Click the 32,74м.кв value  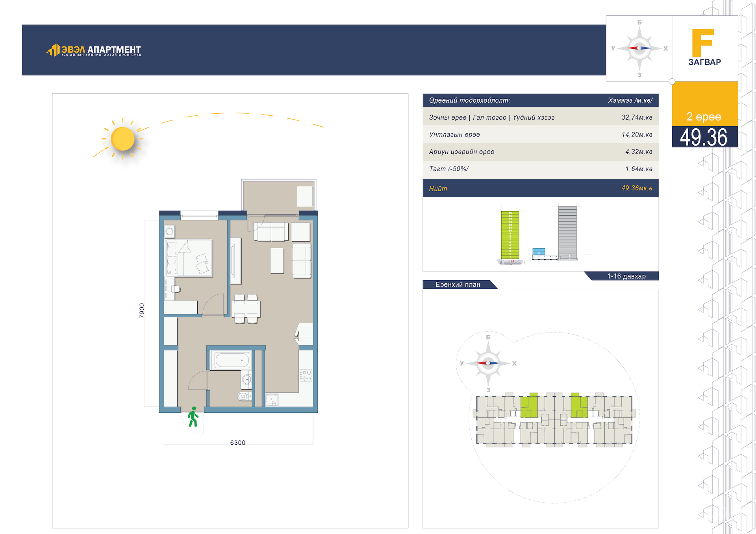pos(637,117)
